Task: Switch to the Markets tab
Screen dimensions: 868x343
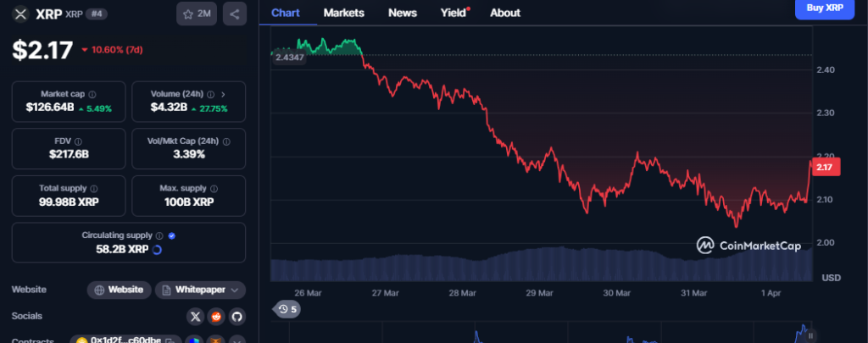Action: click(x=343, y=13)
